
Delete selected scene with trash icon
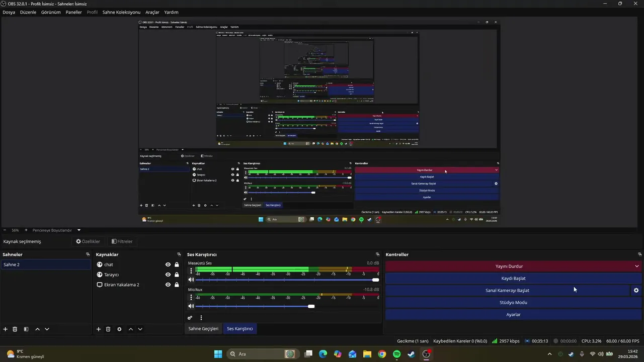click(15, 329)
